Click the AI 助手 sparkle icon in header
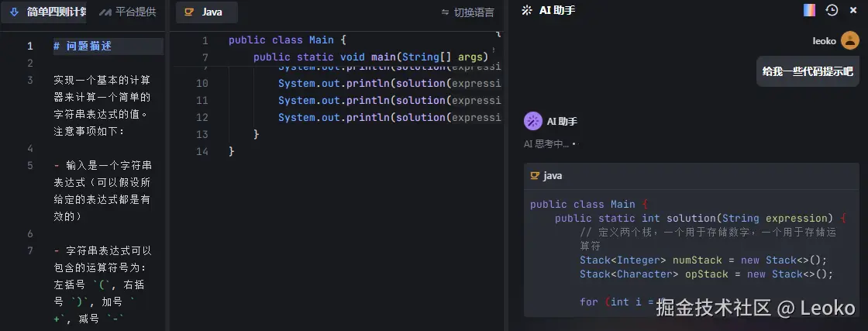The width and height of the screenshot is (868, 331). (527, 10)
